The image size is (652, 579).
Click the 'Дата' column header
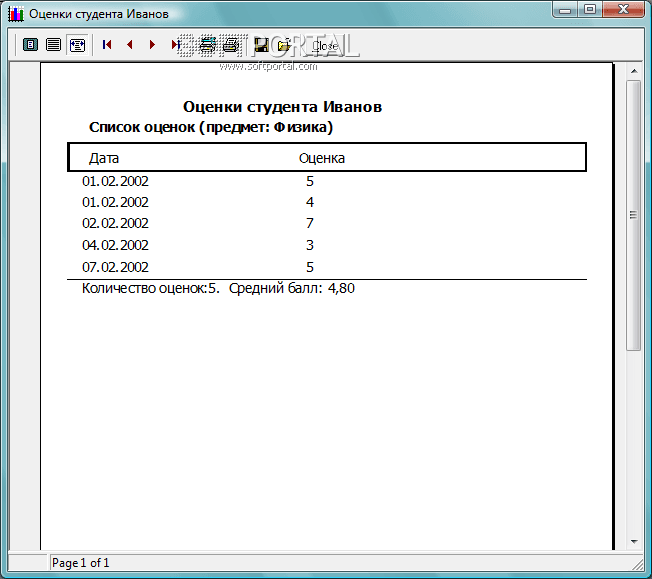104,158
